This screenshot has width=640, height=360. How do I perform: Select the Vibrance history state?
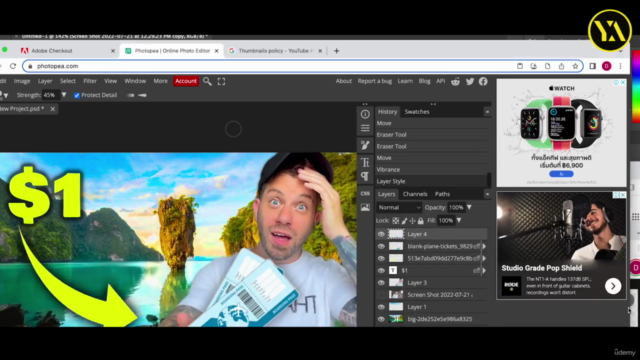pos(431,170)
